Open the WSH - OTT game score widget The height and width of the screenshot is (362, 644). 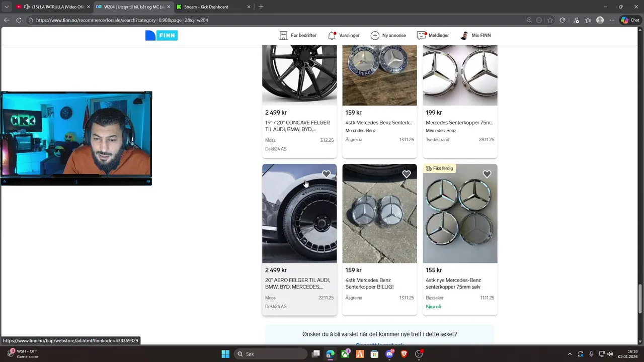click(x=23, y=354)
